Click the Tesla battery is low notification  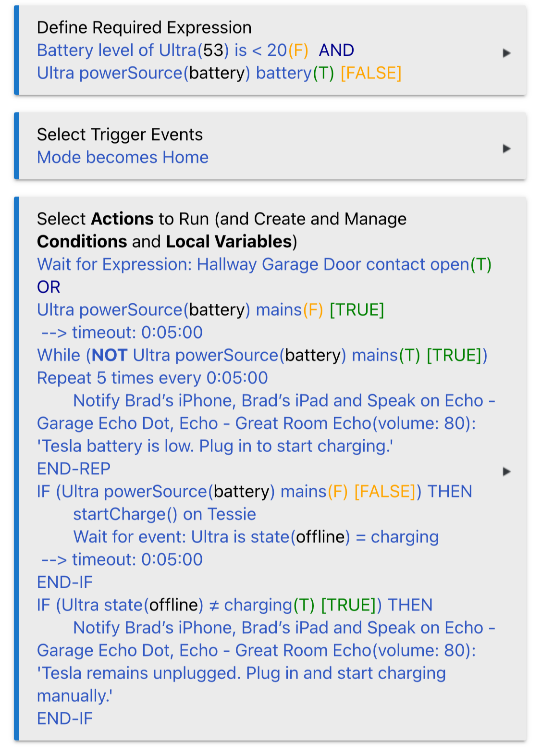coord(266,423)
